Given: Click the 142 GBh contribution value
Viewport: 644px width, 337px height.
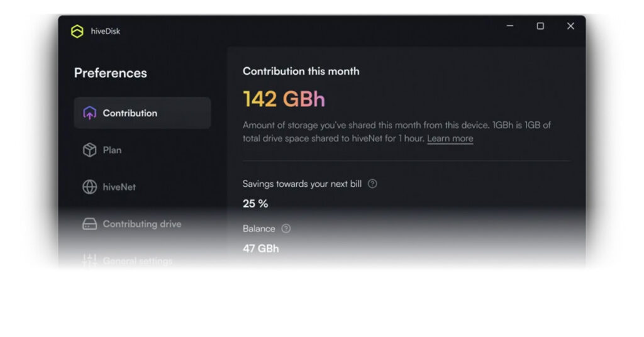Looking at the screenshot, I should click(284, 99).
